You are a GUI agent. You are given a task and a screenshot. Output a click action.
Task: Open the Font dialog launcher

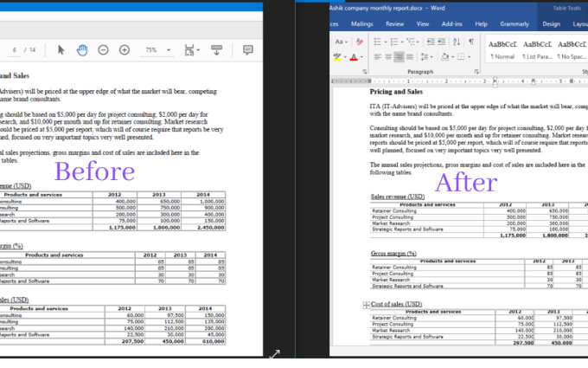[365, 71]
